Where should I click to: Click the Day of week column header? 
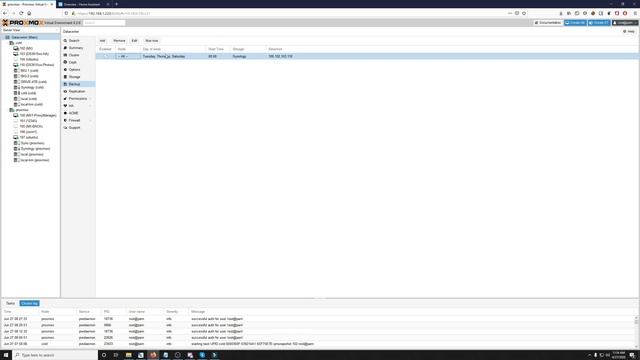click(173, 49)
